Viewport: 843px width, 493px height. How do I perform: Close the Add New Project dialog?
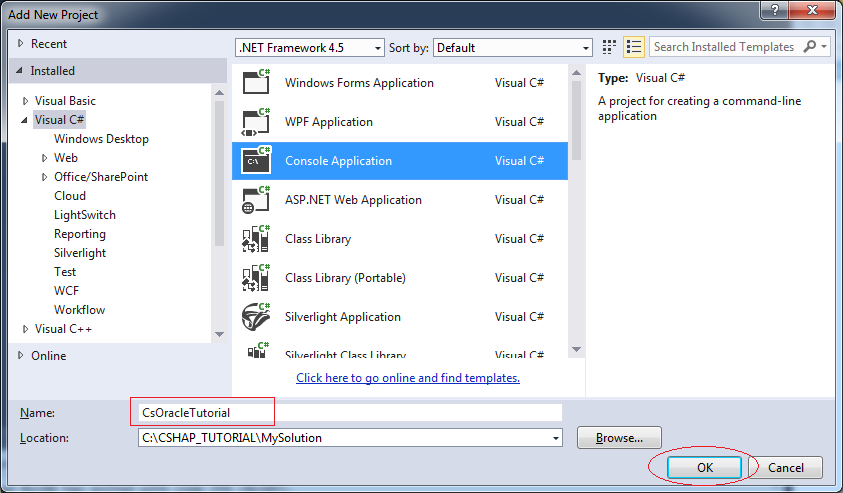[812, 10]
